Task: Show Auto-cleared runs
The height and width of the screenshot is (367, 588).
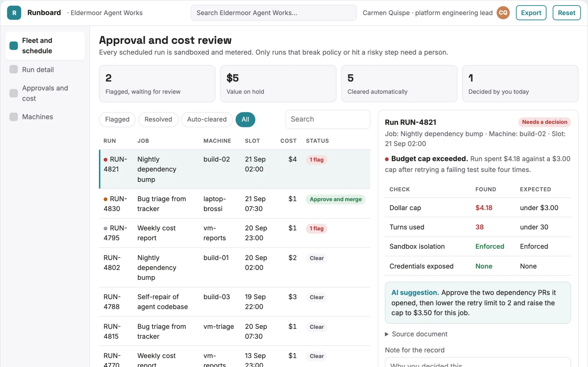Action: point(207,119)
